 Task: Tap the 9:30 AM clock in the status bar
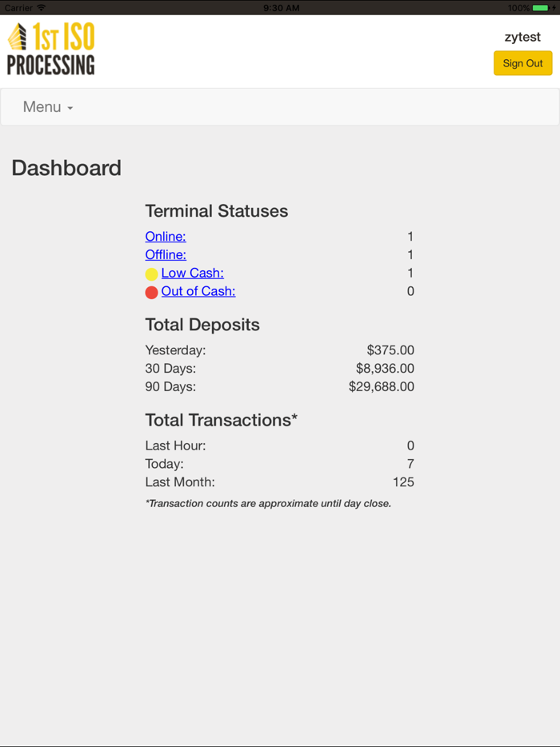[280, 7]
